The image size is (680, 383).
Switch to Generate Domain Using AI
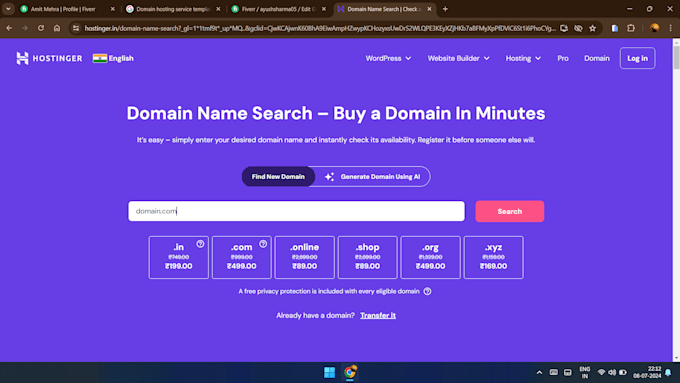coord(373,177)
